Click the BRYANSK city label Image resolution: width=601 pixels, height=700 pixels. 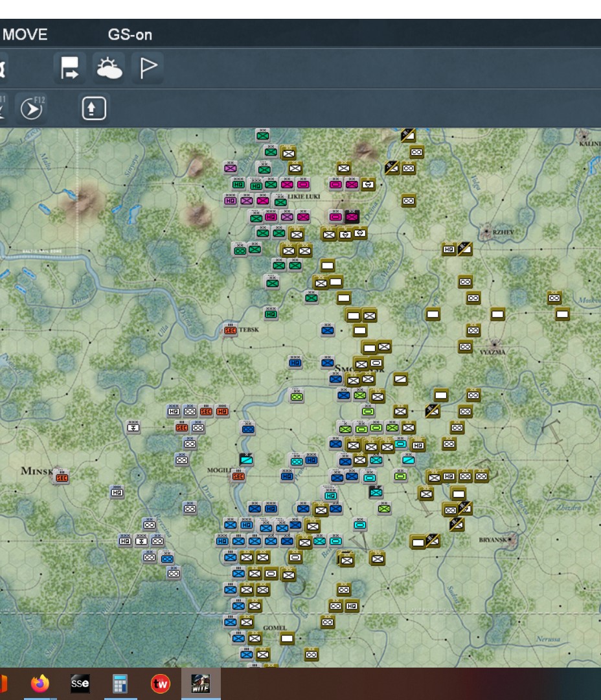click(x=493, y=540)
